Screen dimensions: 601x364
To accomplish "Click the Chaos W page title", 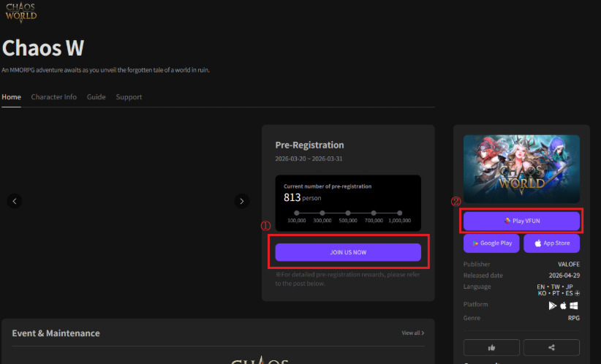I will (43, 48).
